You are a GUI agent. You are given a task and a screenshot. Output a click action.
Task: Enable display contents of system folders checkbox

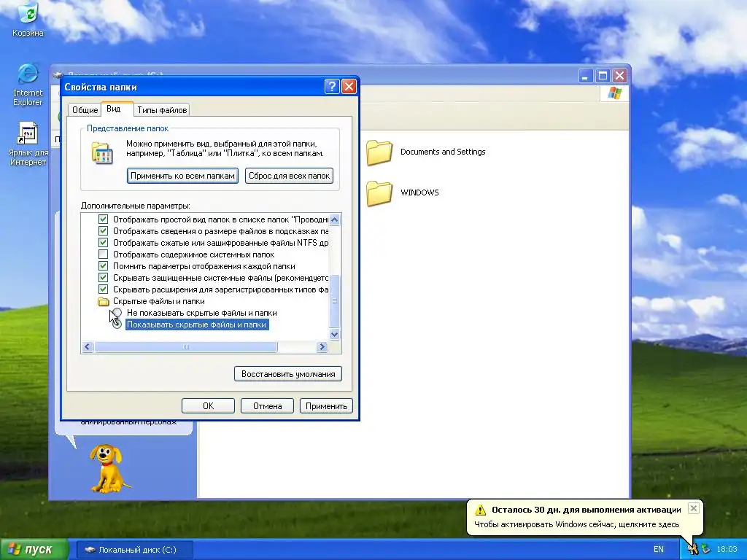(x=103, y=254)
